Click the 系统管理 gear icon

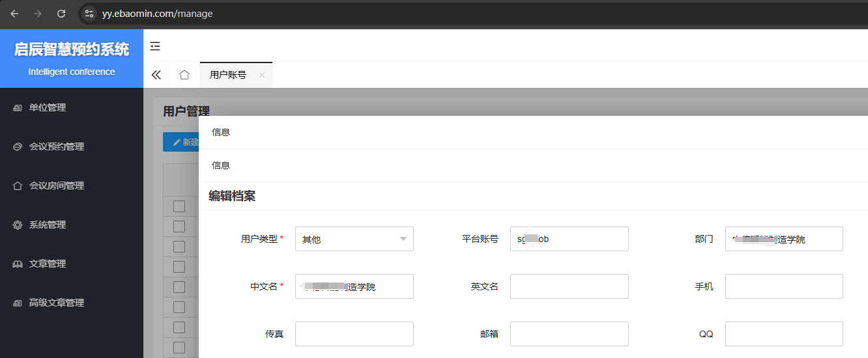(x=18, y=225)
